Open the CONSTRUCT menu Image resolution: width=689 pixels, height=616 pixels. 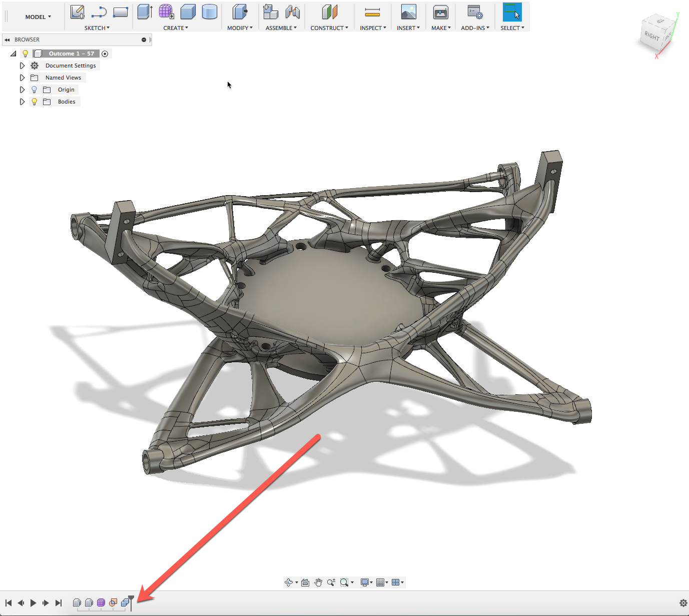(329, 28)
